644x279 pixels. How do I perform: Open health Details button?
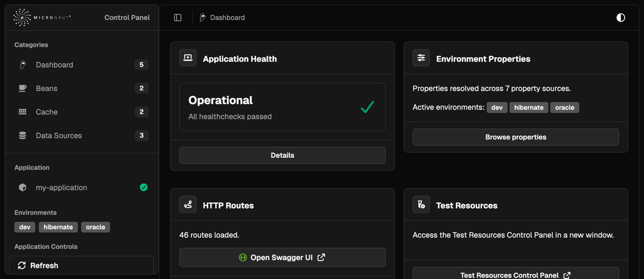(x=282, y=156)
